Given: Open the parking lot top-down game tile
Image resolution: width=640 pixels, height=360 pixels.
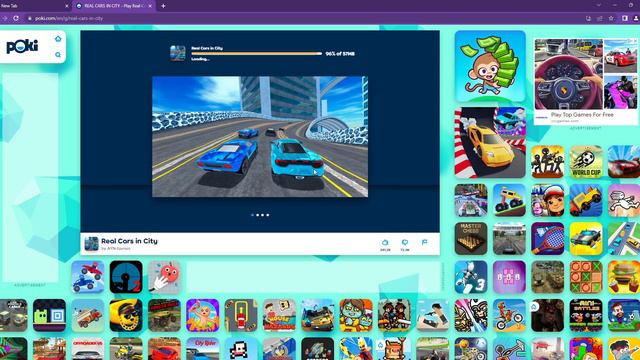Looking at the screenshot, I should pos(241,315).
